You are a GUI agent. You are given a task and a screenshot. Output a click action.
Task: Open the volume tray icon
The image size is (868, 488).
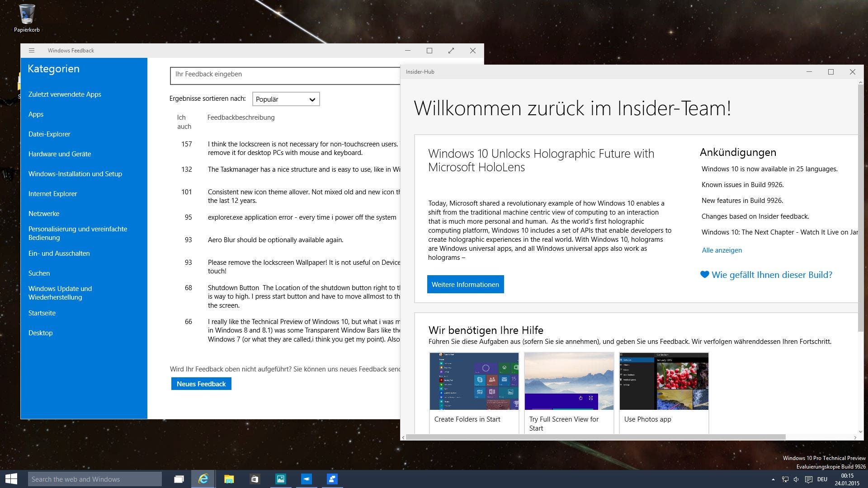[796, 479]
